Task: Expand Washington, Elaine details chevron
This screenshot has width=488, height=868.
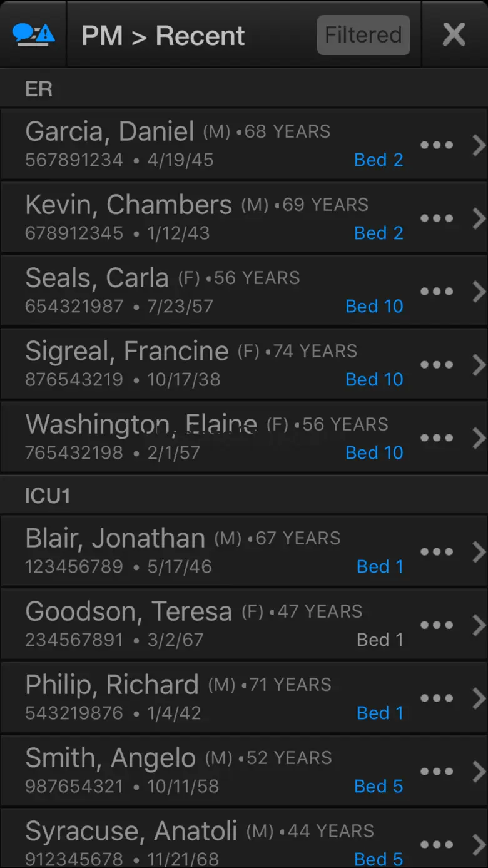Action: [x=479, y=438]
